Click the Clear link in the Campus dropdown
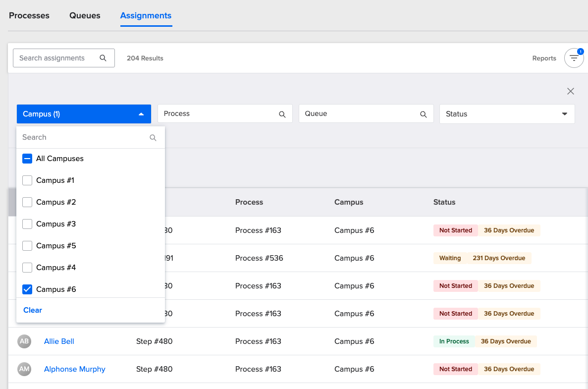Image resolution: width=588 pixels, height=389 pixels. coord(32,310)
